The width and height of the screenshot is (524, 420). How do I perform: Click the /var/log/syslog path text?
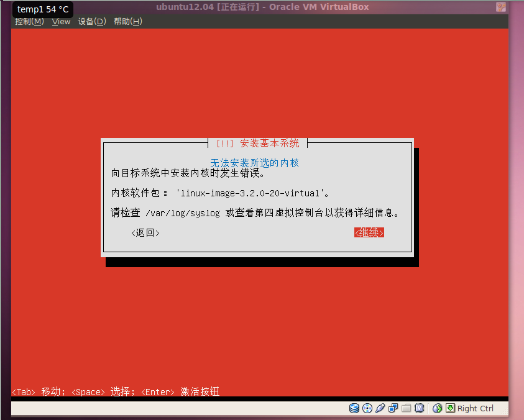tap(183, 213)
